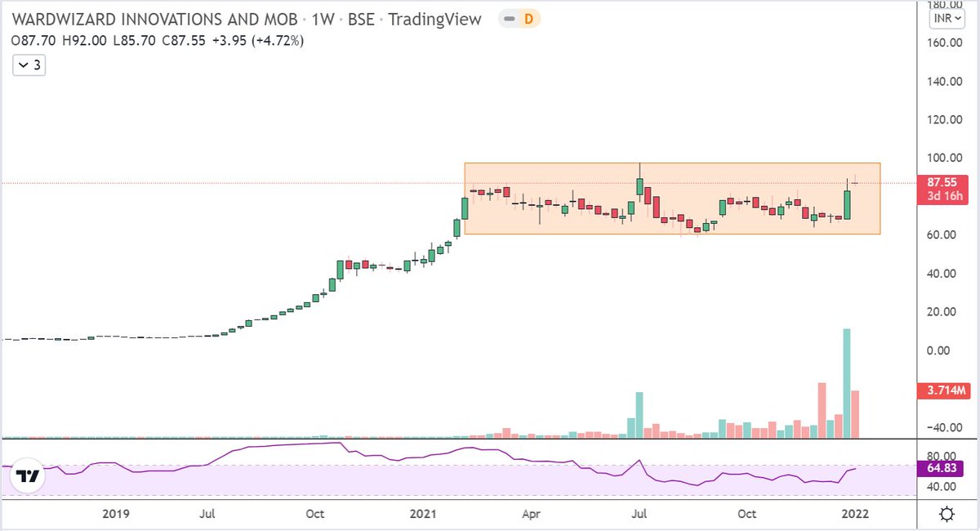Click the 100.00 price scale label
Image resolution: width=980 pixels, height=531 pixels.
point(946,158)
